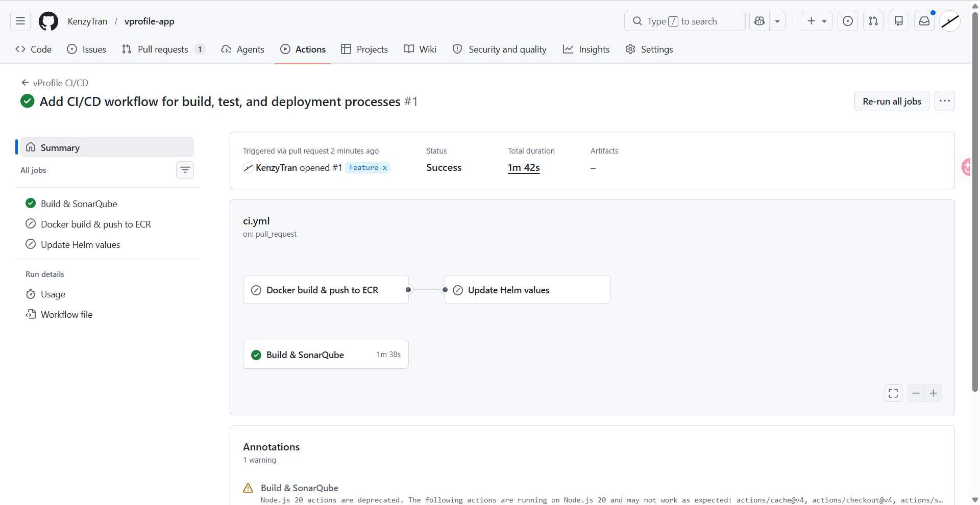This screenshot has width=980, height=505.
Task: Open the filter jobs button
Action: point(185,170)
